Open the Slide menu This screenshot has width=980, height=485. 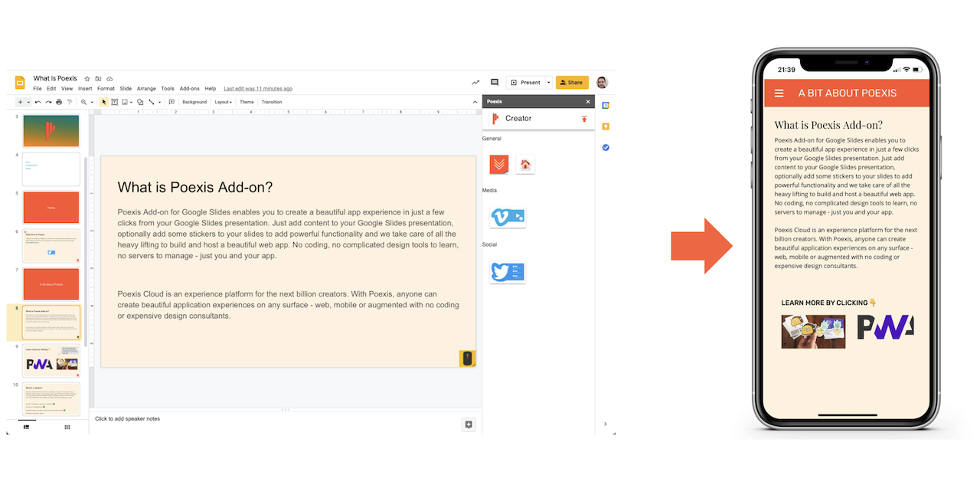point(126,89)
